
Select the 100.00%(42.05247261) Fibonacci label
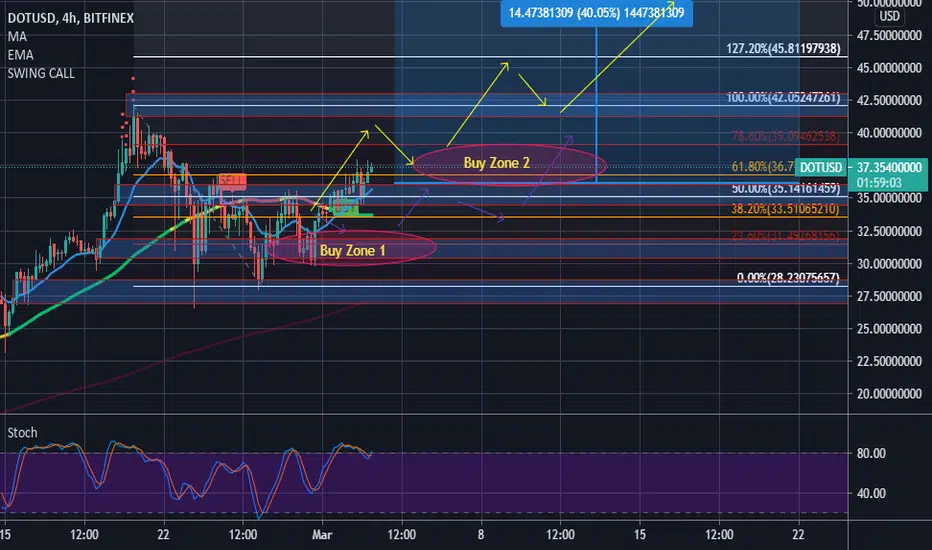783,98
